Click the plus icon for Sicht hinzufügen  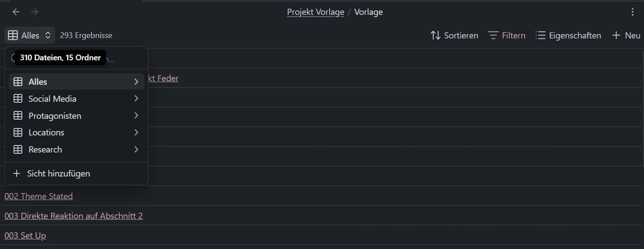click(17, 173)
